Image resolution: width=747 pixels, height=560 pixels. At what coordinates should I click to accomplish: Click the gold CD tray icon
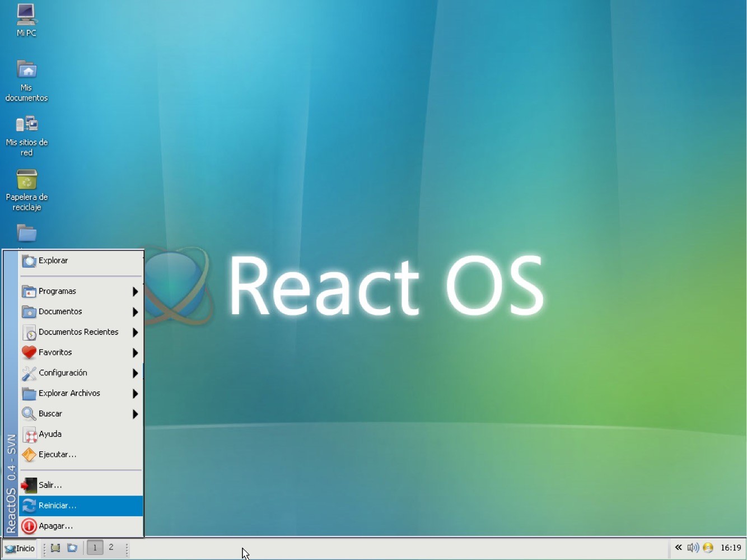(708, 548)
